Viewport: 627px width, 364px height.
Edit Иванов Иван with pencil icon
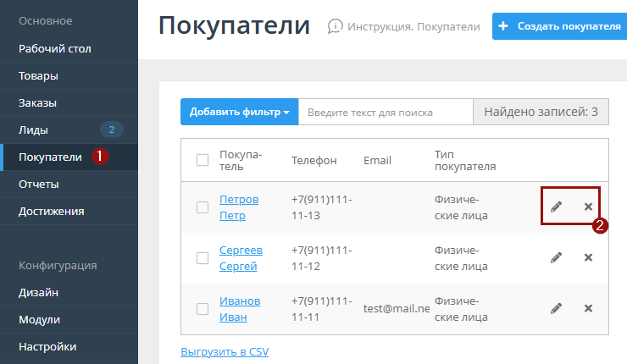(x=556, y=308)
